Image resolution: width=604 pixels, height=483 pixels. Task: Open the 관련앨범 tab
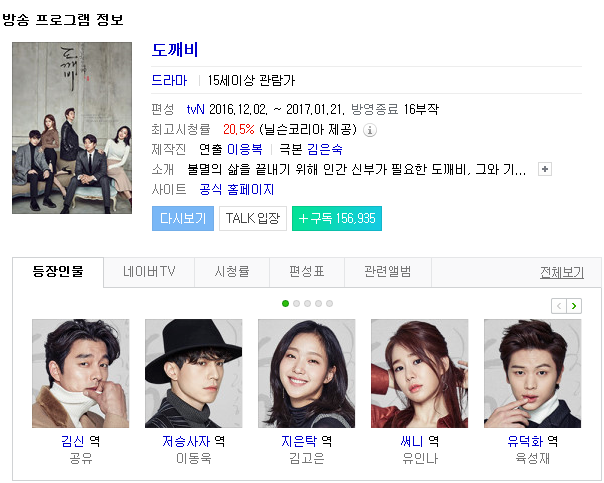(x=388, y=272)
